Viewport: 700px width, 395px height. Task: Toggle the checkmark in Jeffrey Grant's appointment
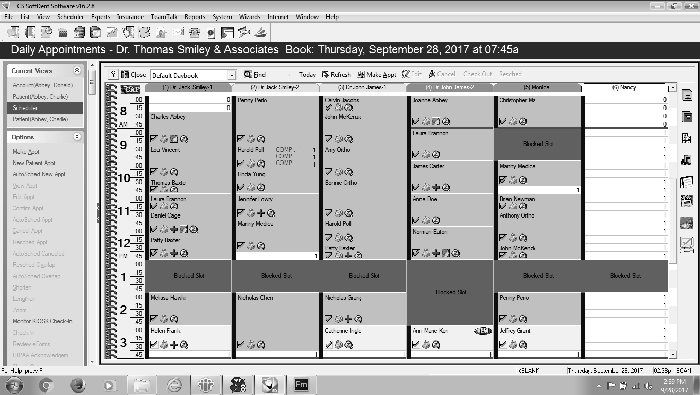click(503, 345)
